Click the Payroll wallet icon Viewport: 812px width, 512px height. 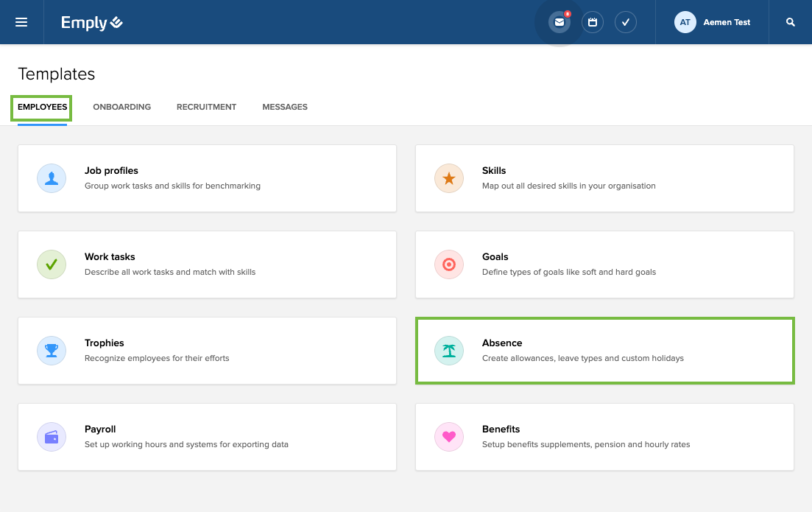(52, 437)
